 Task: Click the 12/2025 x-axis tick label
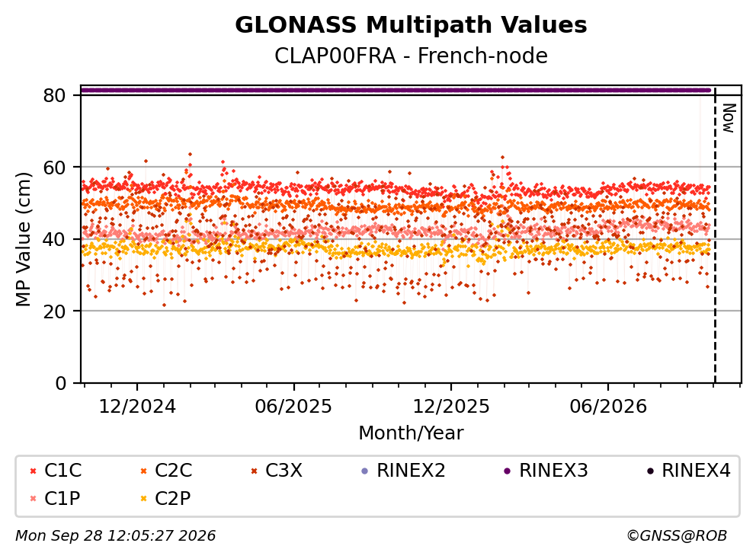point(451,407)
